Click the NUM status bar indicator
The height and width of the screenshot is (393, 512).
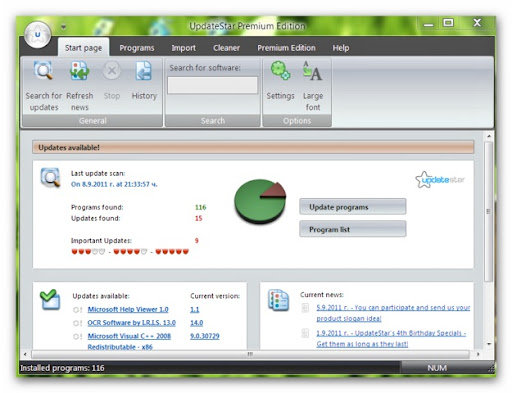[437, 368]
